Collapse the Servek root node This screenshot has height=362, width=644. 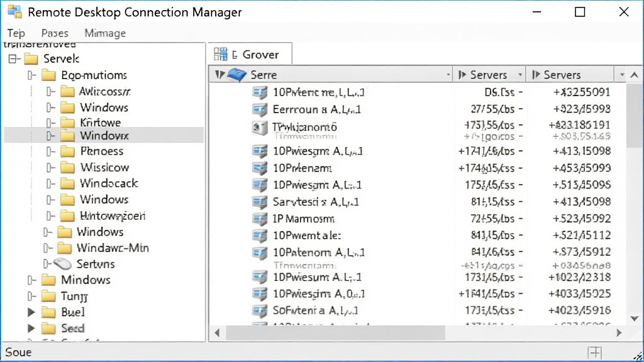pos(14,59)
